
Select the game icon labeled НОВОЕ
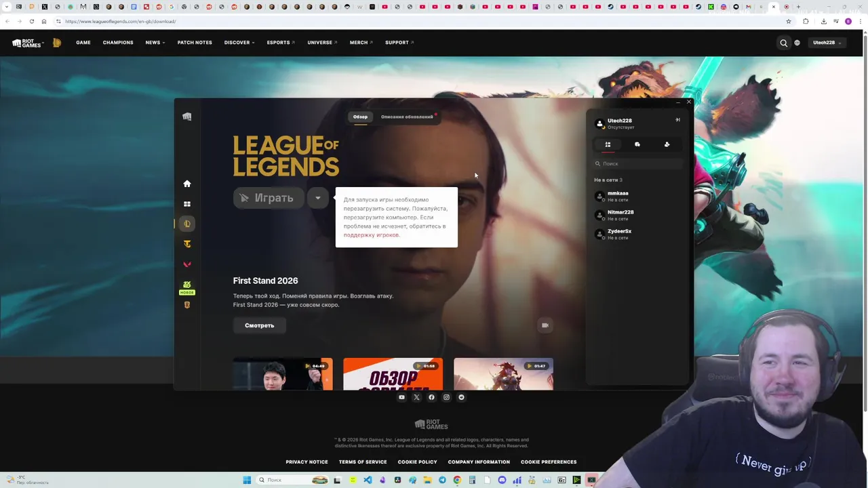pyautogui.click(x=187, y=287)
